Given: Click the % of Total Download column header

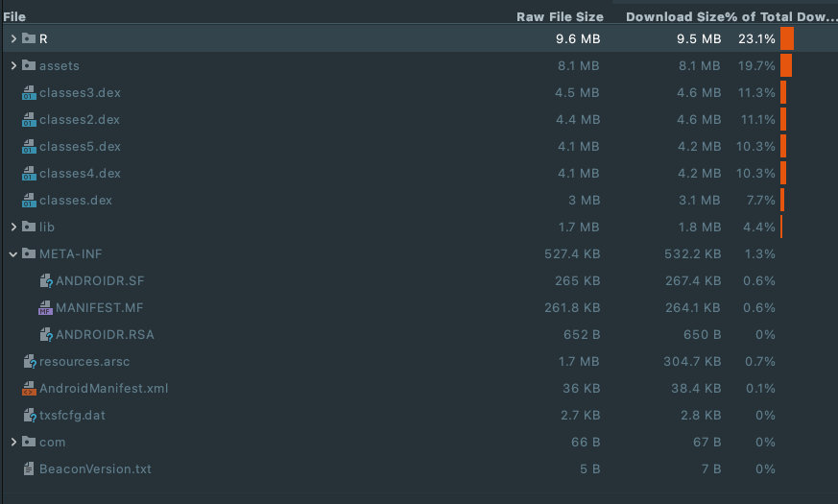Looking at the screenshot, I should tap(781, 16).
